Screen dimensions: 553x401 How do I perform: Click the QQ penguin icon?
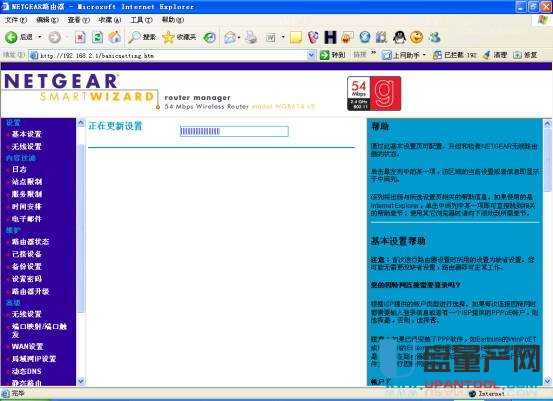tap(399, 37)
